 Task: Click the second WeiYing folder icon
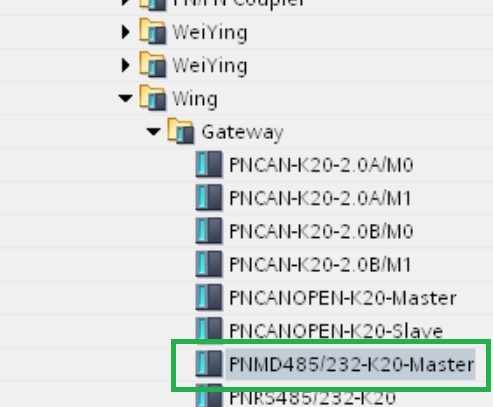[x=152, y=64]
